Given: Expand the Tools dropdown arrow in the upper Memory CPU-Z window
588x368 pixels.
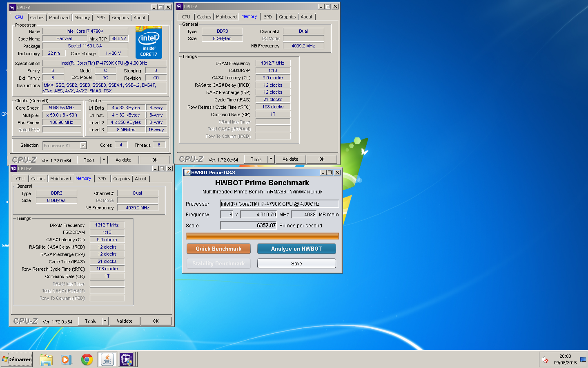Looking at the screenshot, I should 271,159.
